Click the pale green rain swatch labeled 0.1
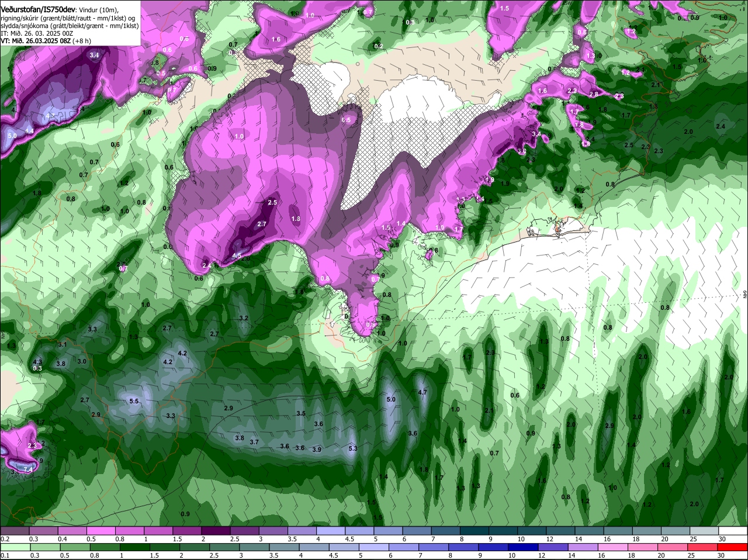The image size is (748, 560). 15,547
